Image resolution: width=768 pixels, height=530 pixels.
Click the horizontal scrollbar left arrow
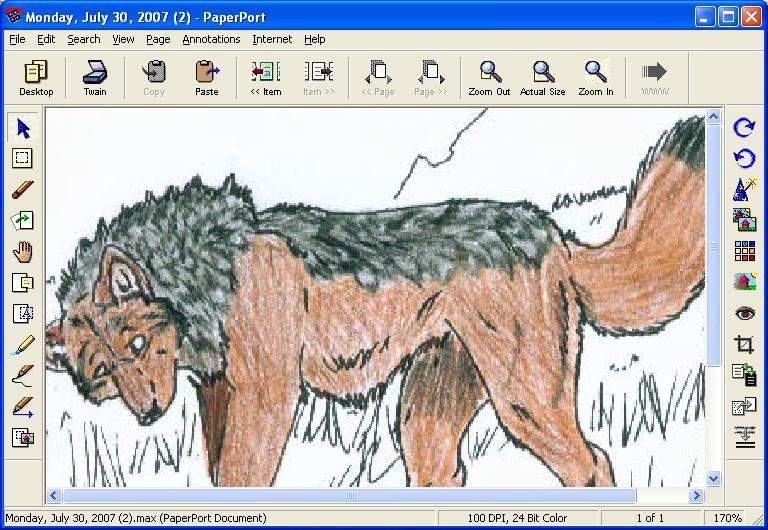[x=54, y=496]
